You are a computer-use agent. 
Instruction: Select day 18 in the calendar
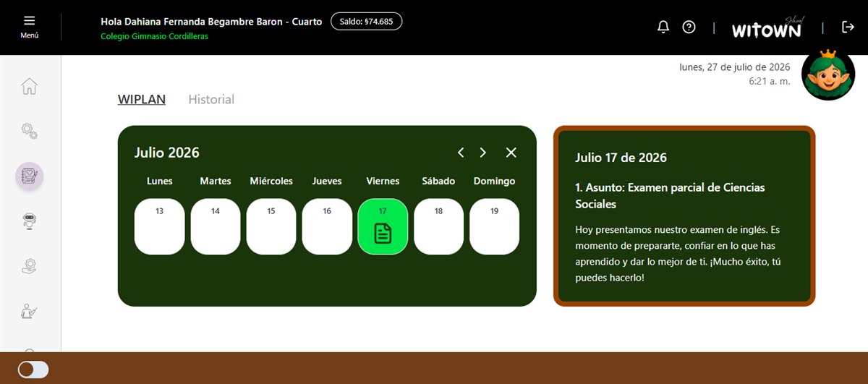point(439,226)
